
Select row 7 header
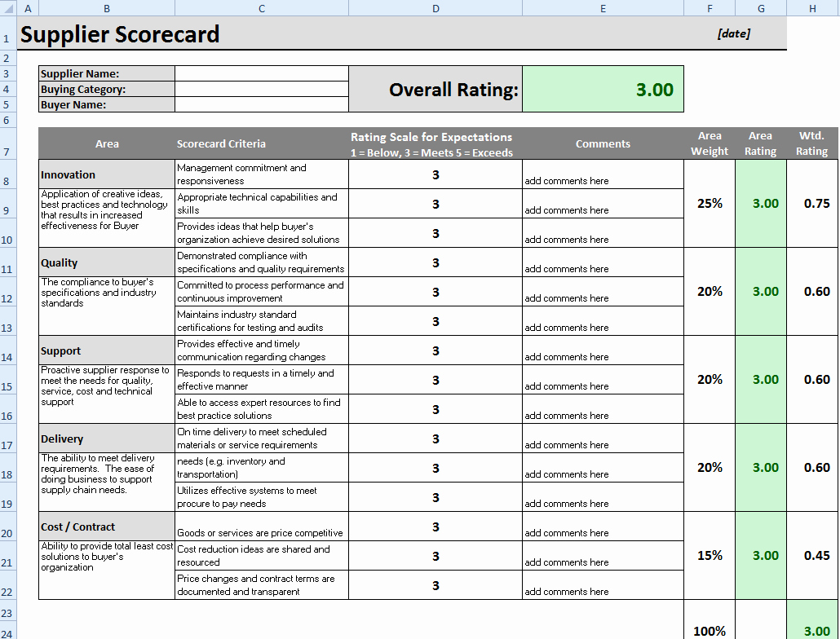(8, 143)
